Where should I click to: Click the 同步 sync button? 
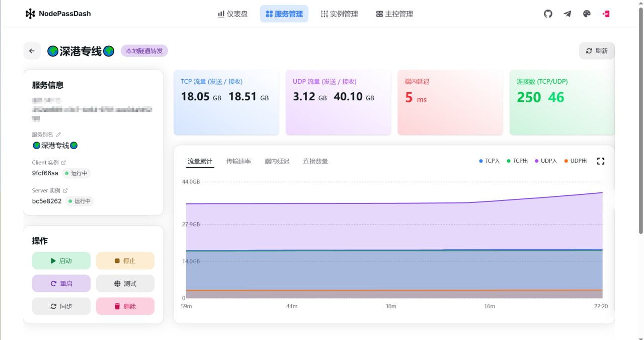61,306
